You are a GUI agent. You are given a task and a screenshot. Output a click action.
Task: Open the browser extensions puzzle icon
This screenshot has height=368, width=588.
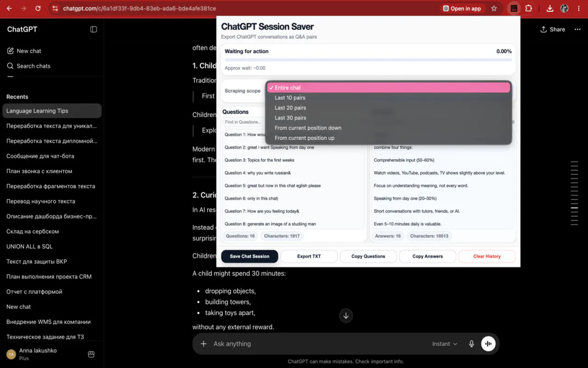[x=529, y=8]
